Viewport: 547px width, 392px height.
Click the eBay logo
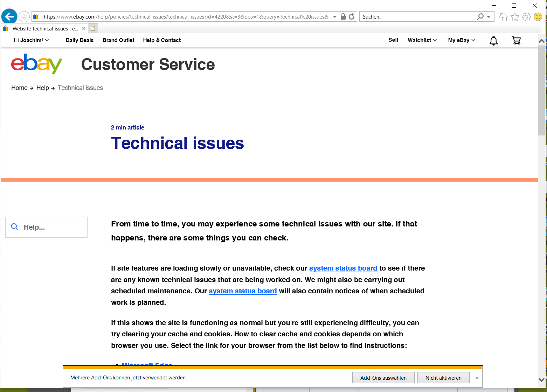coord(36,64)
